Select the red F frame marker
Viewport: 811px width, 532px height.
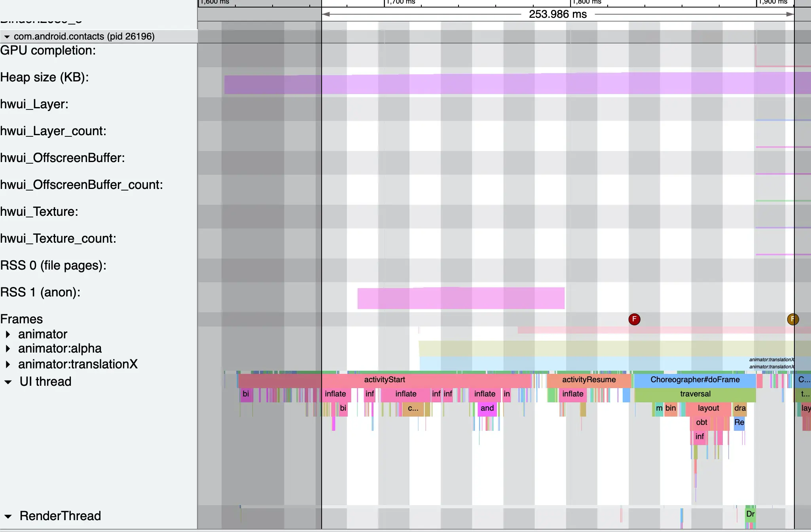tap(634, 319)
